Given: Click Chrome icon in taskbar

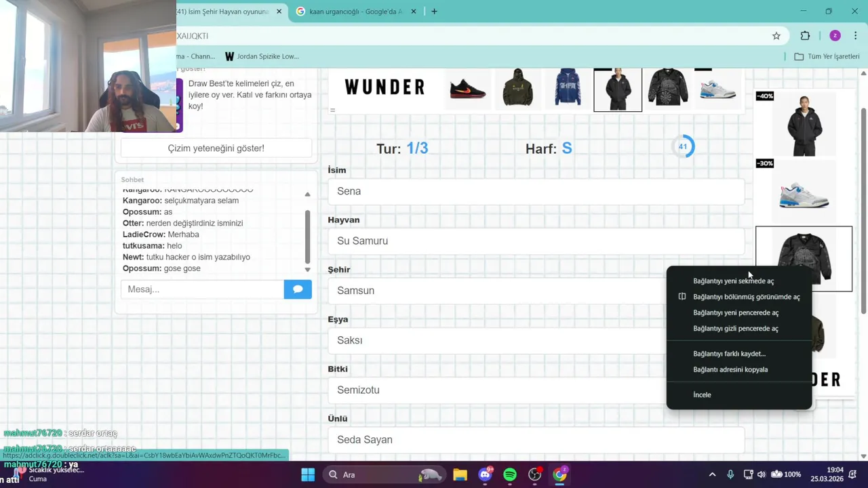Looking at the screenshot, I should 560,474.
